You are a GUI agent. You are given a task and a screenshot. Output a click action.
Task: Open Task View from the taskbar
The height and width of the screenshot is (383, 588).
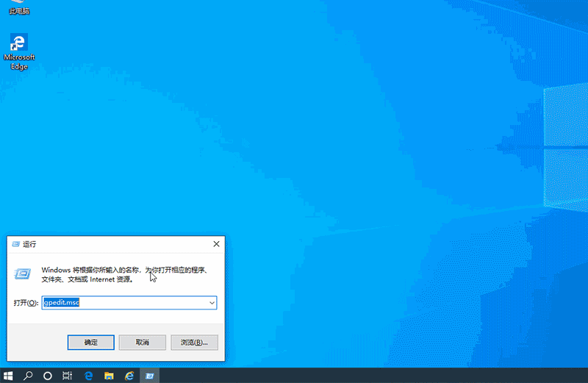point(67,375)
